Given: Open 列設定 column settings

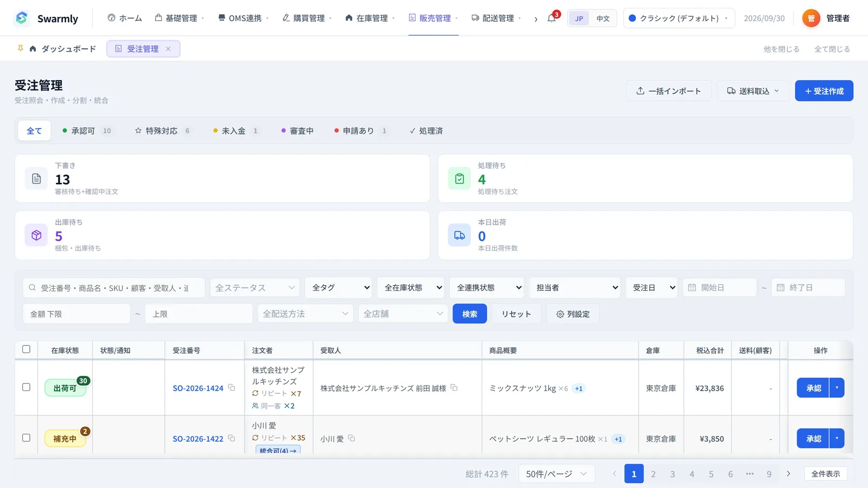Looking at the screenshot, I should point(573,313).
